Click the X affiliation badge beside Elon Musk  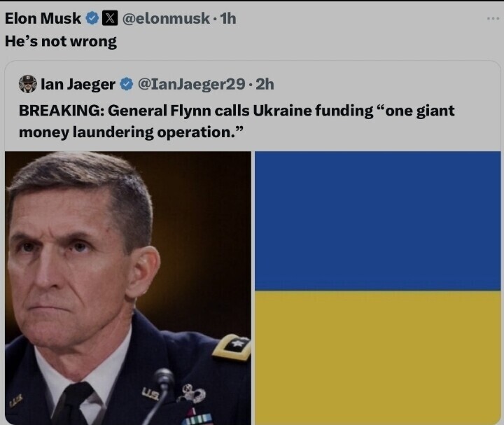111,19
